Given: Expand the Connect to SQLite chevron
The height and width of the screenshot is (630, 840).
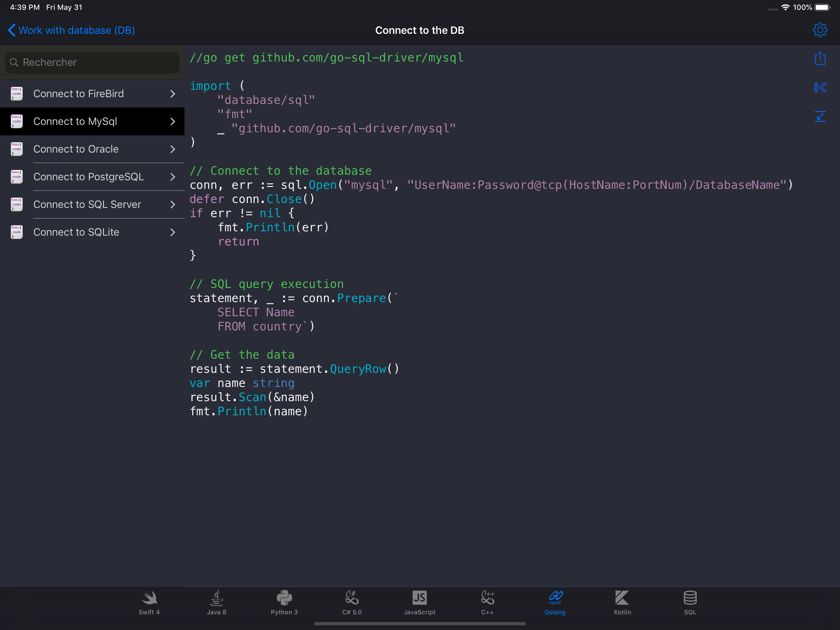Looking at the screenshot, I should tap(173, 232).
